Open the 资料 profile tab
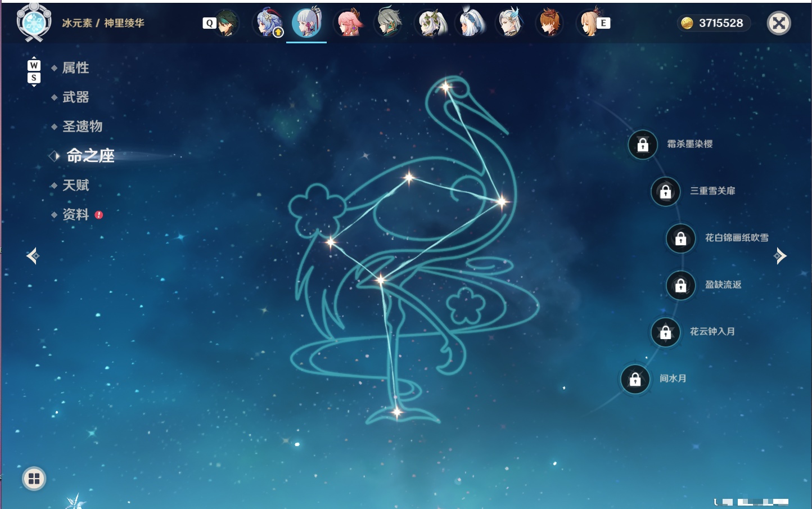Screen dimensions: 812x509 [x=75, y=214]
